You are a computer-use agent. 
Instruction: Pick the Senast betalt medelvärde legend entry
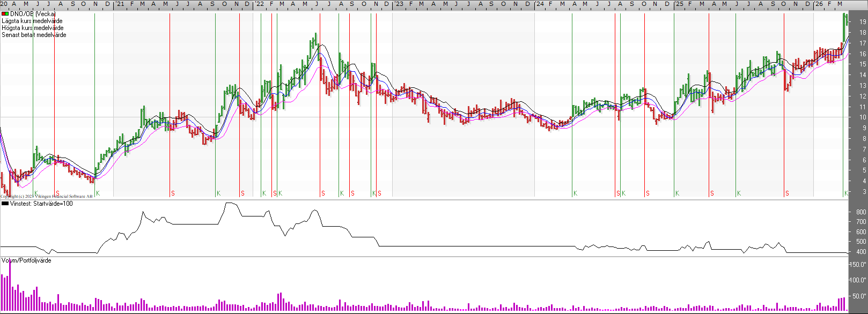tap(34, 35)
